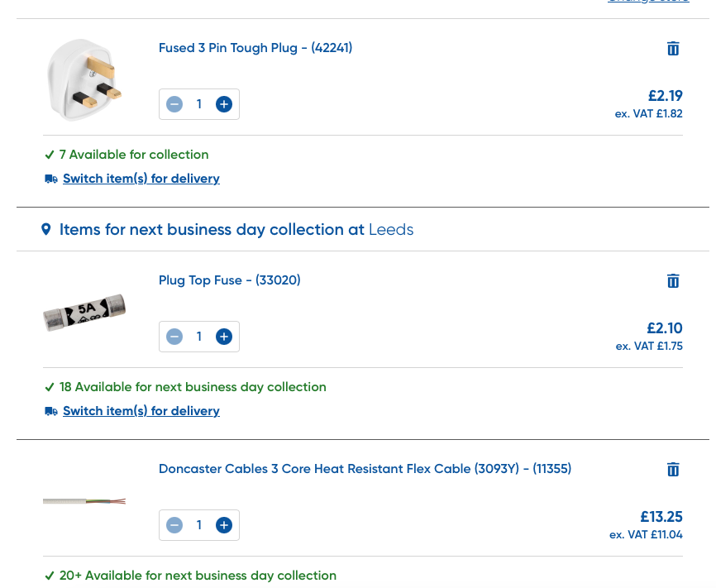Add one more Doncaster Flex Cable
Screen dimensions: 716x588
click(223, 525)
